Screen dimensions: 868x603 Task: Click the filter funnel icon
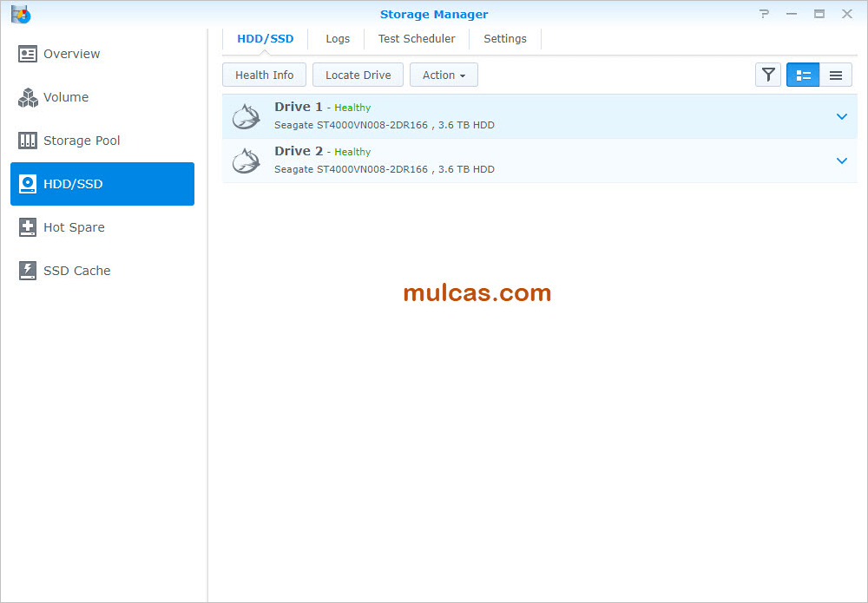(x=768, y=75)
